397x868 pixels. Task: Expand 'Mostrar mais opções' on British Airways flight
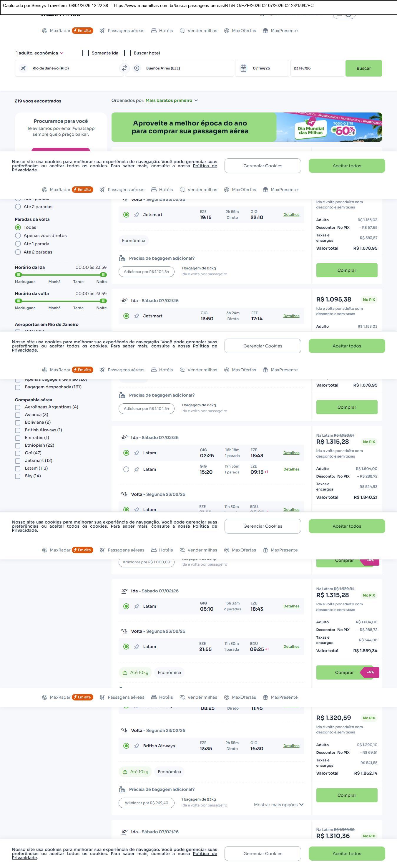click(278, 805)
